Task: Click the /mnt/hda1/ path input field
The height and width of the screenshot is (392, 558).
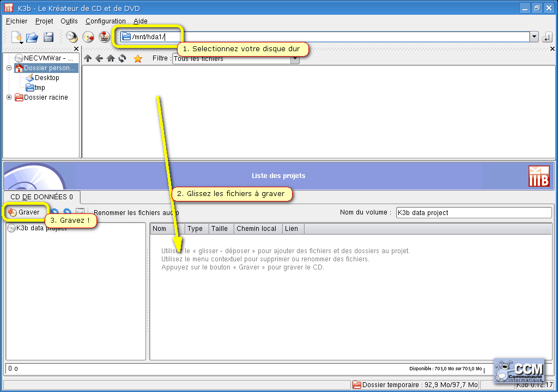Action: tap(325, 36)
